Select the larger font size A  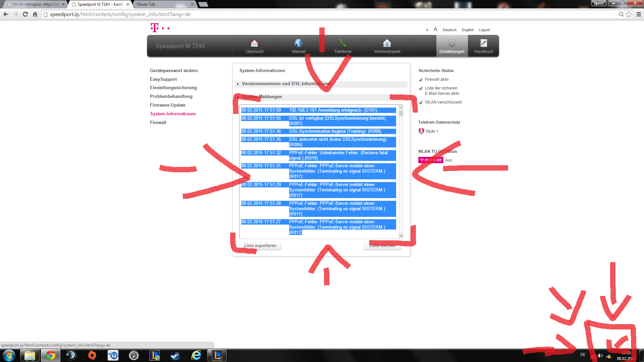pyautogui.click(x=435, y=29)
